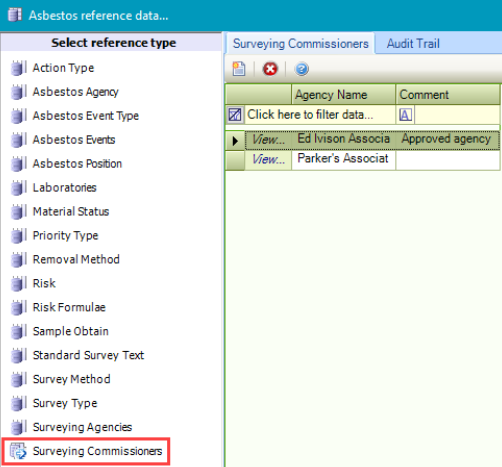
Task: Click the Action Type database icon
Action: tap(18, 68)
